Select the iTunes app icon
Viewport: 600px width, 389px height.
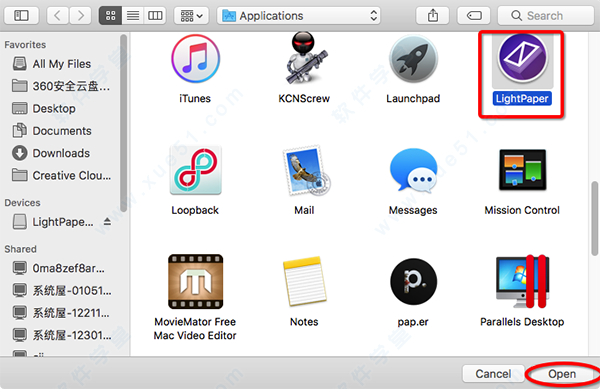point(195,59)
